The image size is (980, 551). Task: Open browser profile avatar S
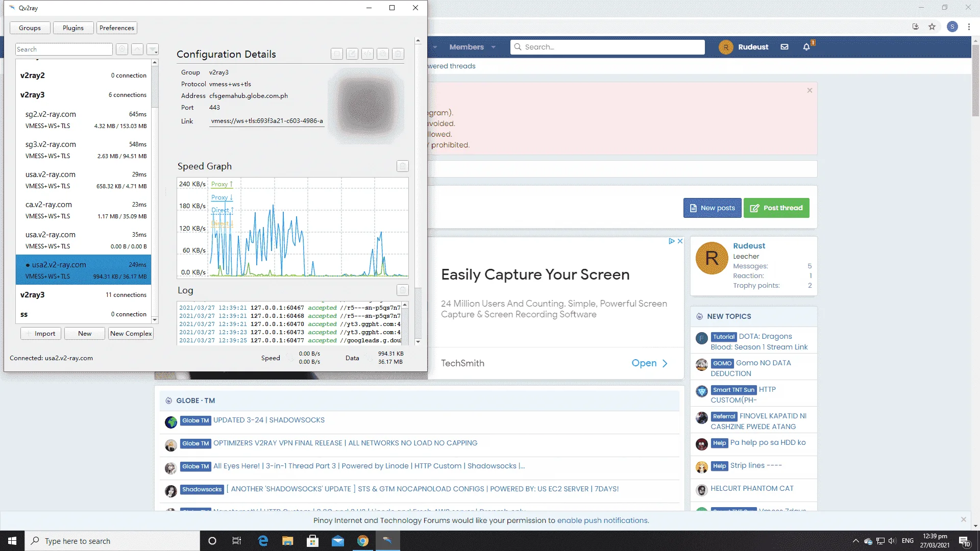pos(952,27)
